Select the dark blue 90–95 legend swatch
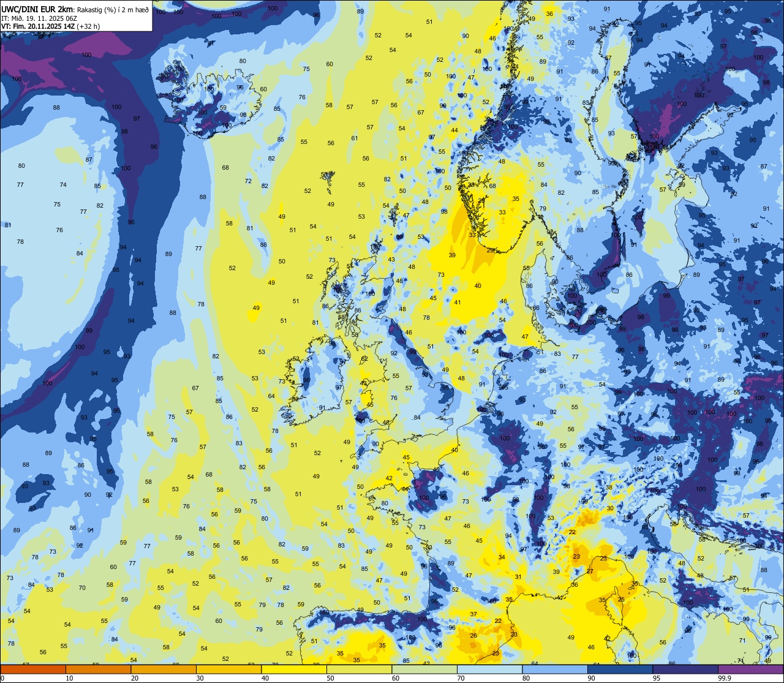 coord(620,669)
